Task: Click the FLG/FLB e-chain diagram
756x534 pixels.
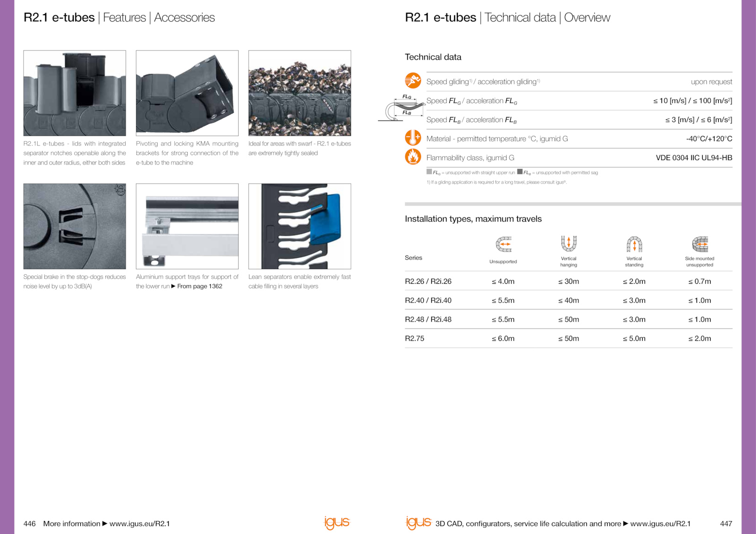Action: tap(402, 108)
